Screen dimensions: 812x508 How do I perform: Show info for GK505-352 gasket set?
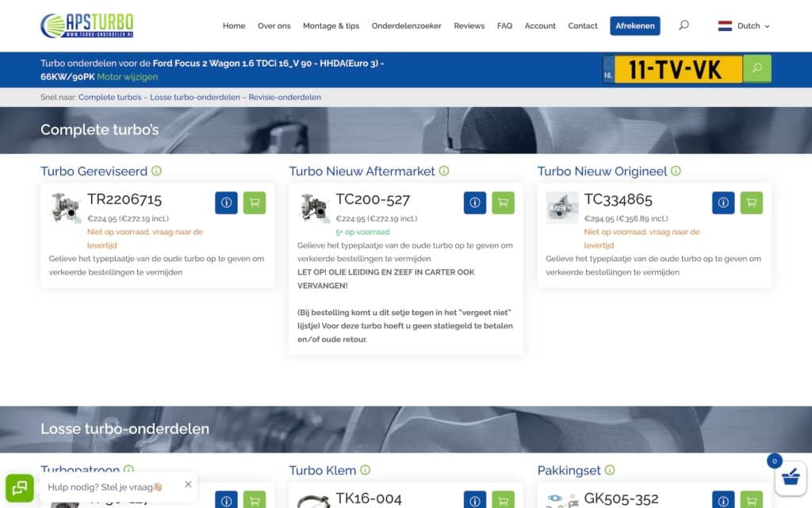pyautogui.click(x=723, y=500)
